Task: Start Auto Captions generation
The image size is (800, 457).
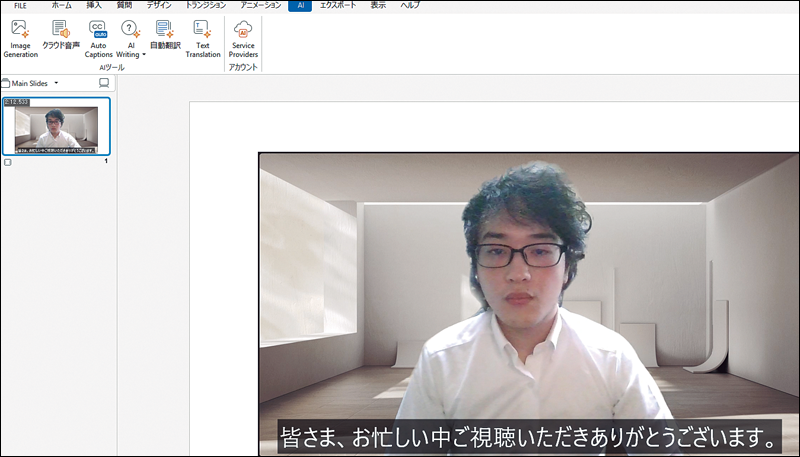Action: coord(98,37)
